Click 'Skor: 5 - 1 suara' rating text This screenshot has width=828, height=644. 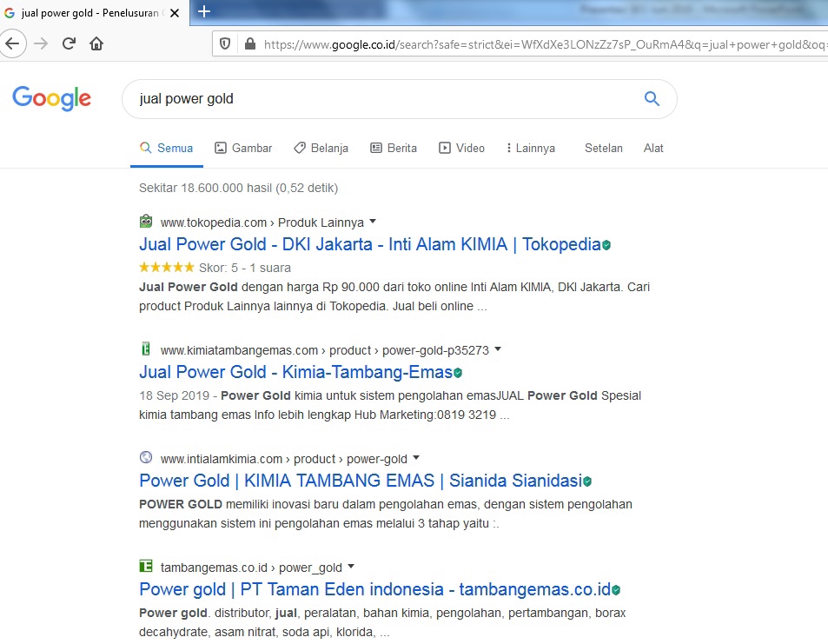(245, 268)
